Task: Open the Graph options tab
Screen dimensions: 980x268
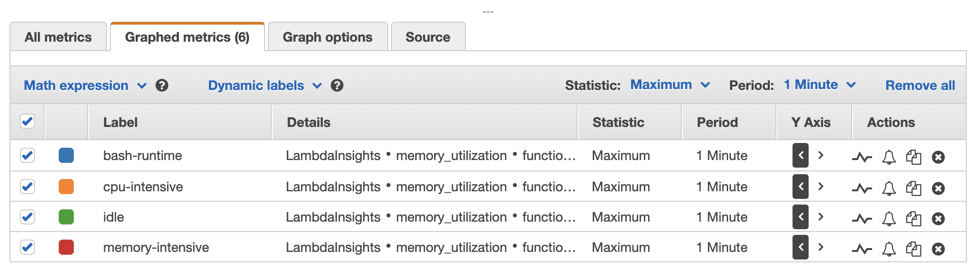Action: pos(328,37)
